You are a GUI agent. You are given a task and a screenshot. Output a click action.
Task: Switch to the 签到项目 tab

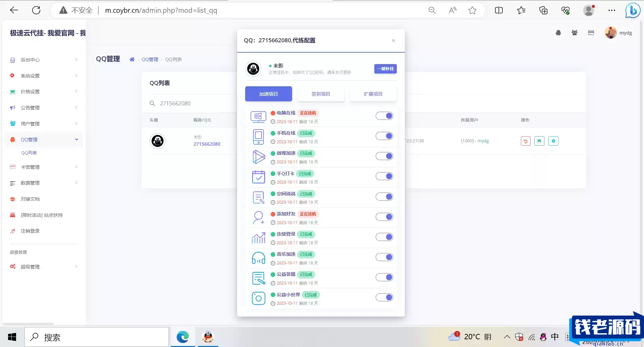pyautogui.click(x=321, y=94)
